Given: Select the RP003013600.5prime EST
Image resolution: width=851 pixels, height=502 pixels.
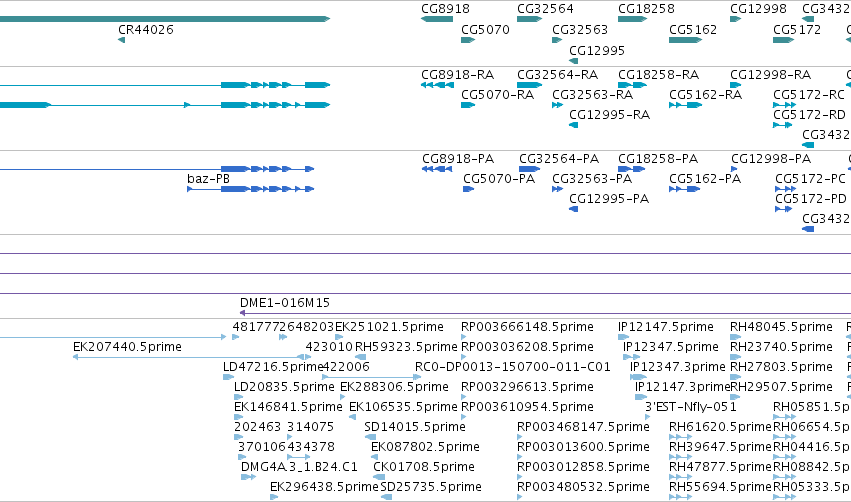Looking at the screenshot, I should [520, 457].
